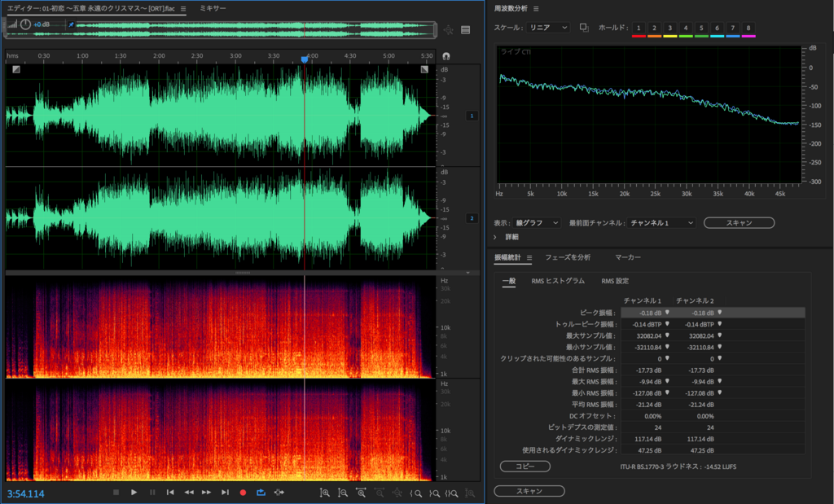Click the magnet snapping icon beside the time ruler
The image size is (834, 504).
[446, 56]
